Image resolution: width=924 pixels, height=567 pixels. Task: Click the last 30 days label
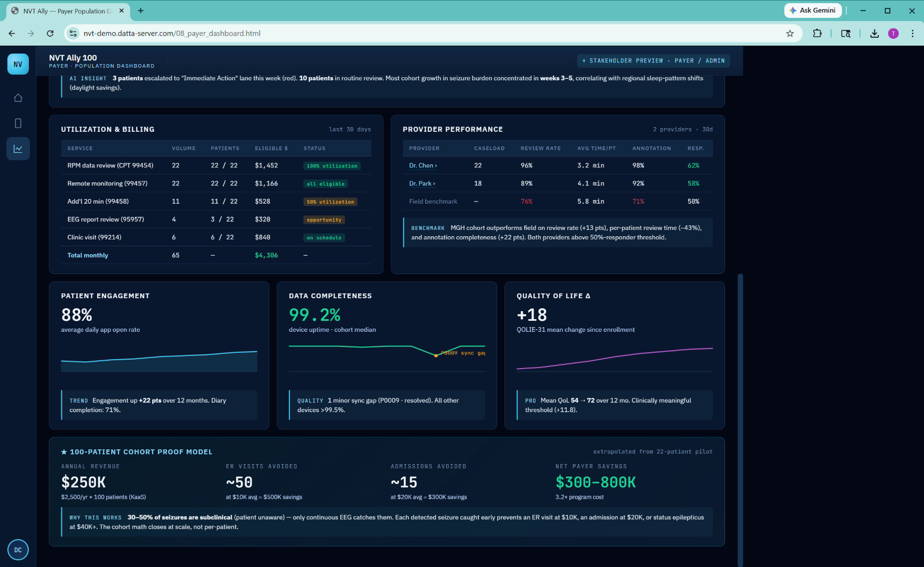350,129
